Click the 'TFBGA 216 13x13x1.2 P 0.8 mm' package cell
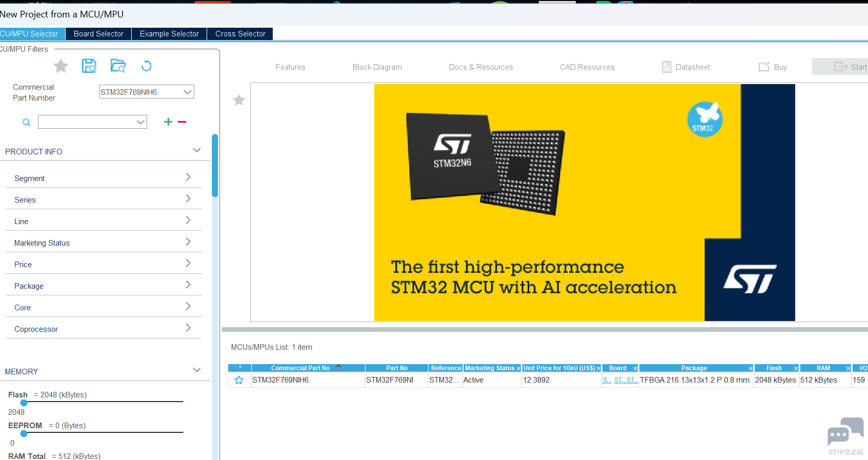The height and width of the screenshot is (460, 868). click(x=696, y=380)
